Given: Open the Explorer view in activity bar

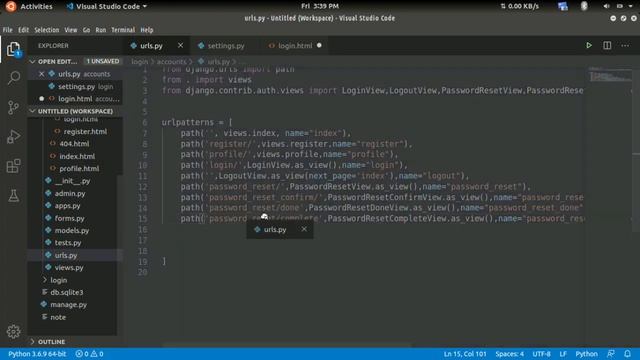Looking at the screenshot, I should [13, 49].
